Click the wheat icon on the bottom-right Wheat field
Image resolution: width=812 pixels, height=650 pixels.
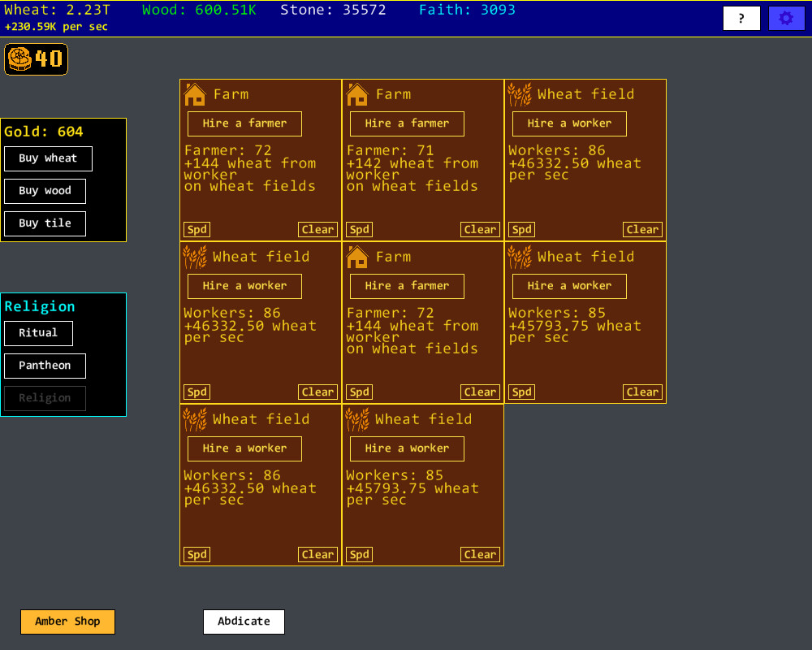357,418
